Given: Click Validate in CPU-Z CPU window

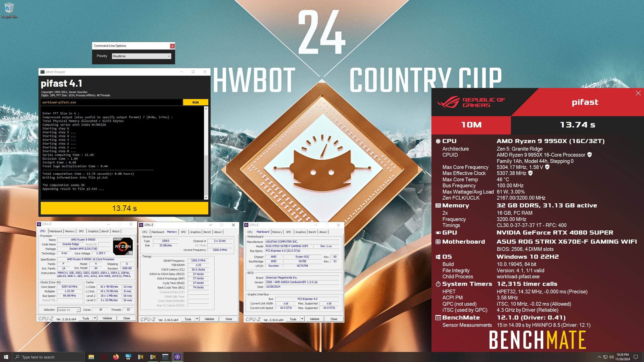Looking at the screenshot, I should (107, 318).
